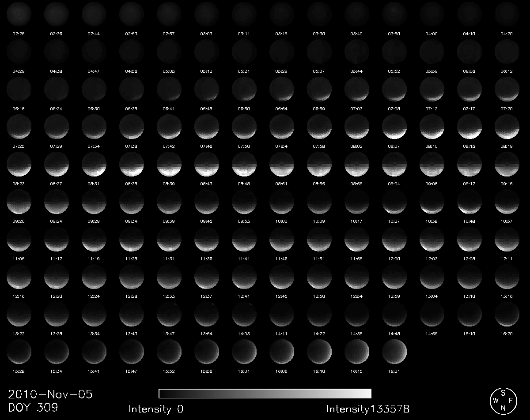Click the 06:30 time label

pyautogui.click(x=94, y=109)
